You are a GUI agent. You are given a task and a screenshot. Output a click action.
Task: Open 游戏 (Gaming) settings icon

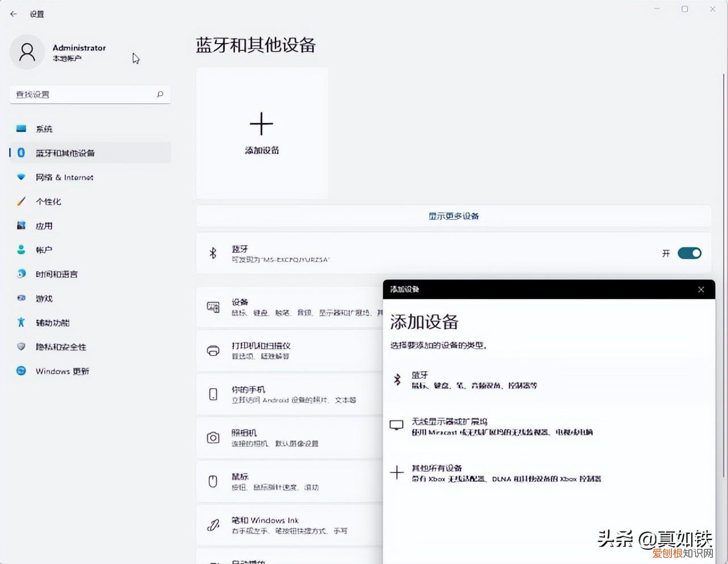(21, 298)
